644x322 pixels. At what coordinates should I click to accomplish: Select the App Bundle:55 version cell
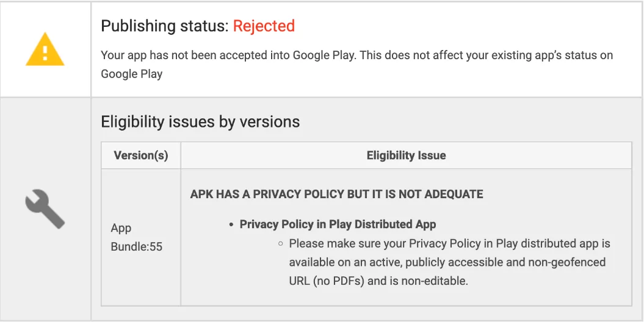tap(136, 237)
